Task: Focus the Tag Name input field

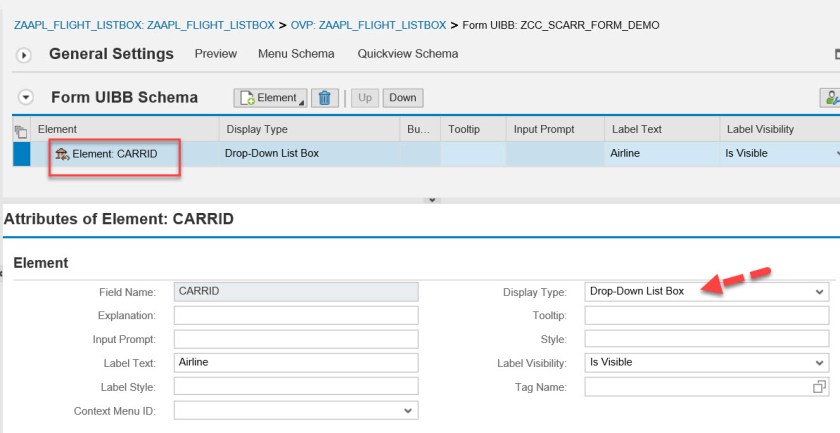Action: coord(698,386)
